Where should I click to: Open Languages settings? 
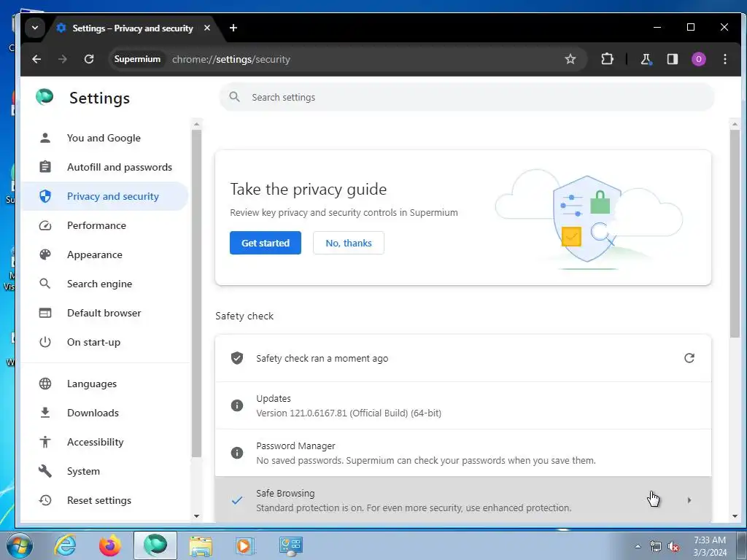point(104,384)
